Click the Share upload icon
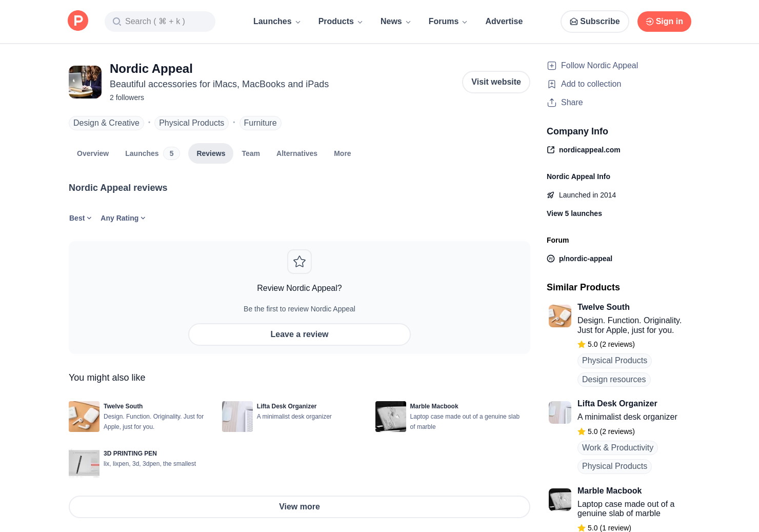Screen dimensions: 759x532 pos(552,103)
